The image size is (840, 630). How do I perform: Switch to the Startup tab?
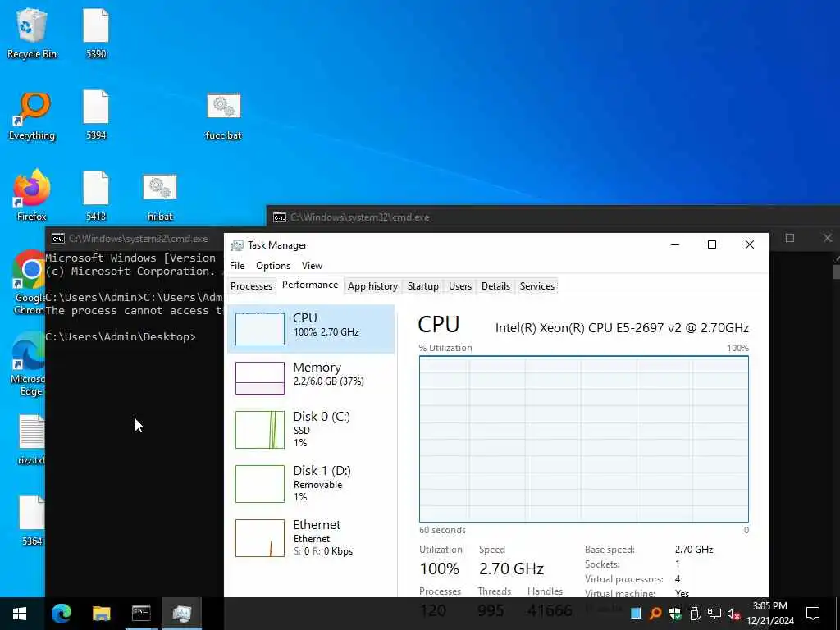[422, 286]
